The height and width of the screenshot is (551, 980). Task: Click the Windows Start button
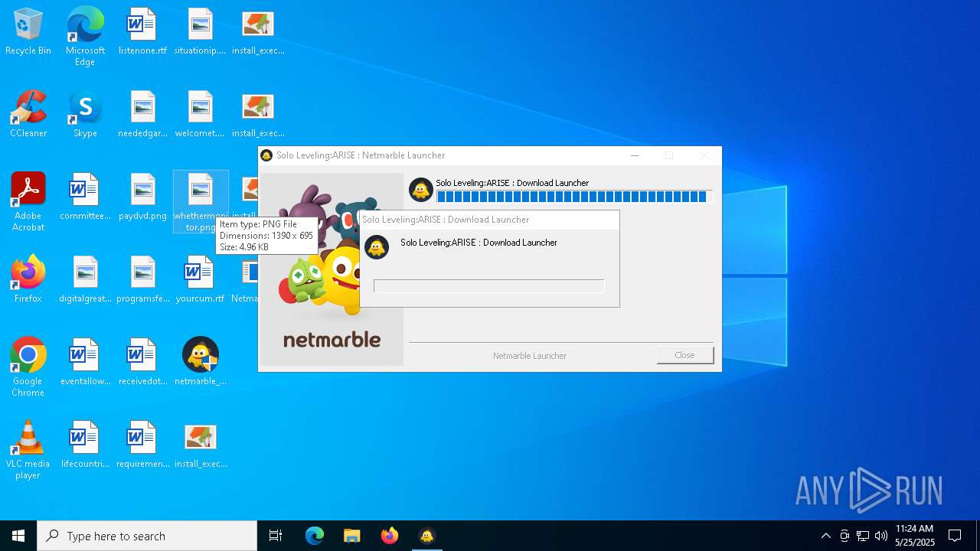pos(18,536)
